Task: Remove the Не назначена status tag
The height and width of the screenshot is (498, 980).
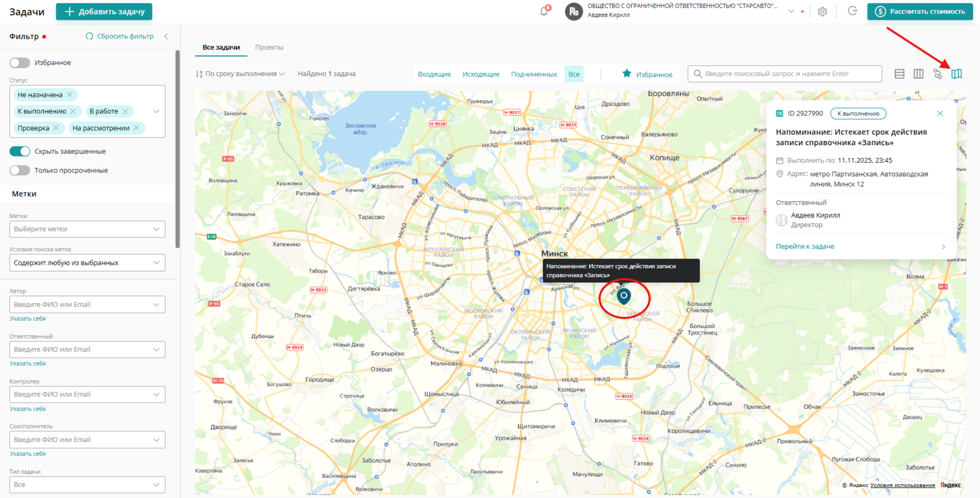Action: point(70,94)
